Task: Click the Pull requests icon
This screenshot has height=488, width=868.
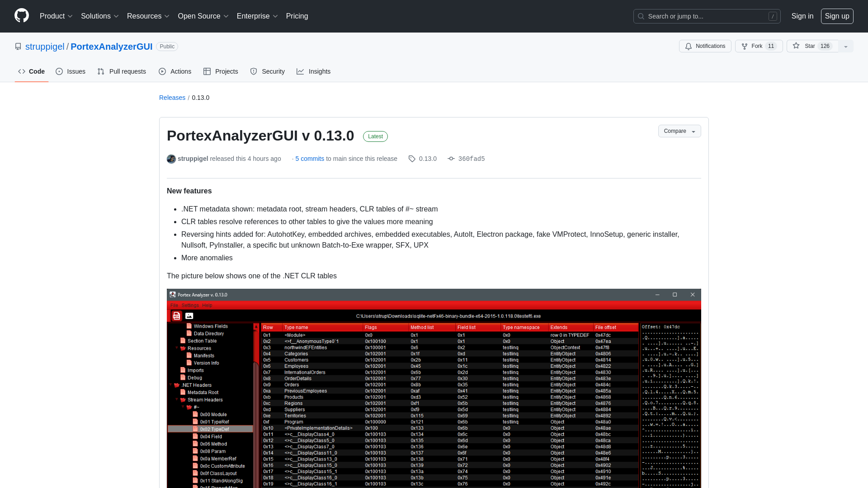Action: (101, 71)
